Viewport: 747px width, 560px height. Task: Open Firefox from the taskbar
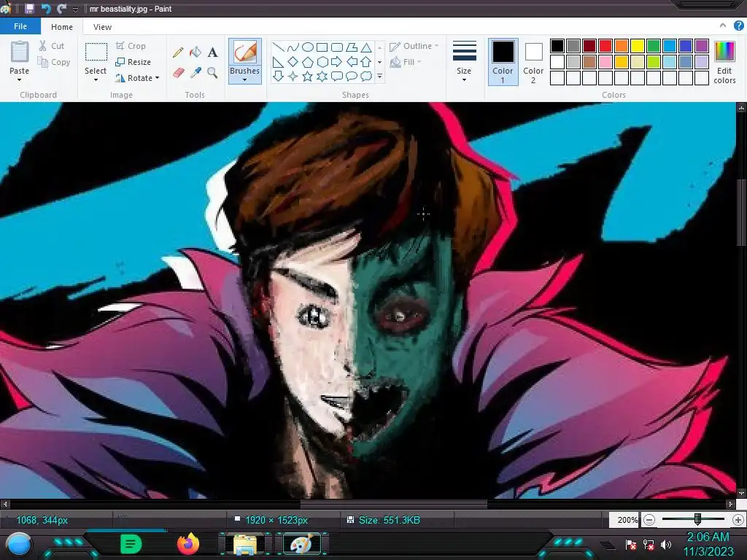click(188, 544)
